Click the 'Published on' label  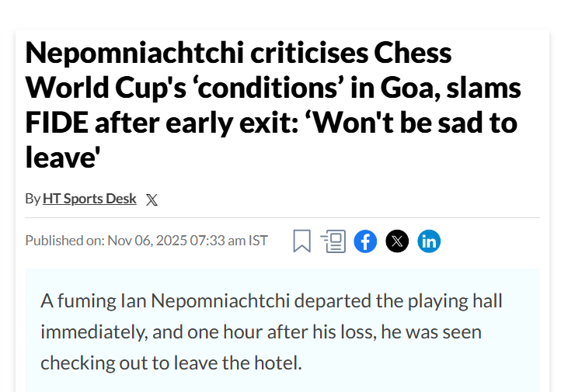[64, 241]
